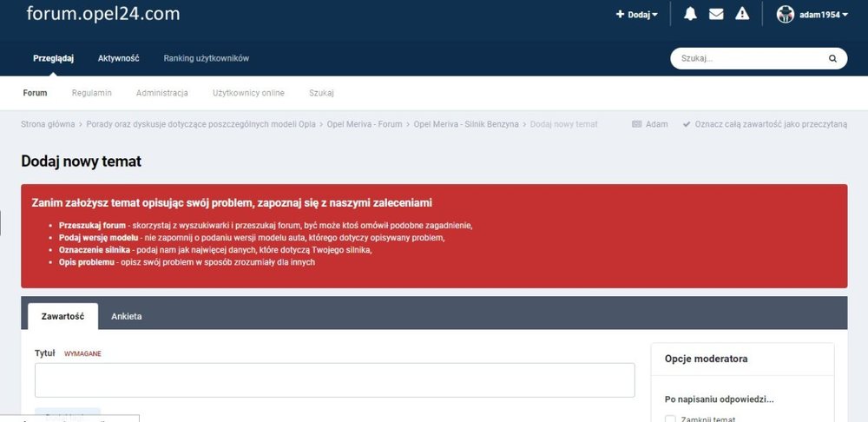868x422 pixels.
Task: Open Ranking użytkowników in the navigation
Action: pyautogui.click(x=206, y=58)
